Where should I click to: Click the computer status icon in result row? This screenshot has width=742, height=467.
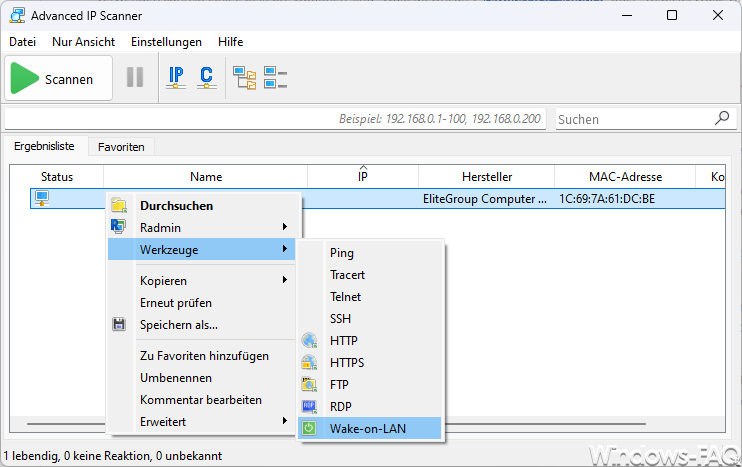(42, 198)
